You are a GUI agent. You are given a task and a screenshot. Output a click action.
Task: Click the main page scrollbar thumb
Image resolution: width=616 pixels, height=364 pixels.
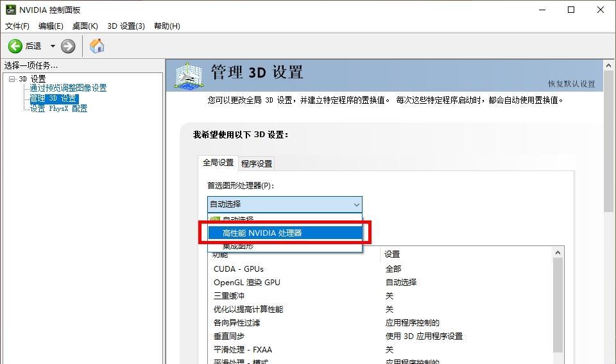(x=608, y=141)
